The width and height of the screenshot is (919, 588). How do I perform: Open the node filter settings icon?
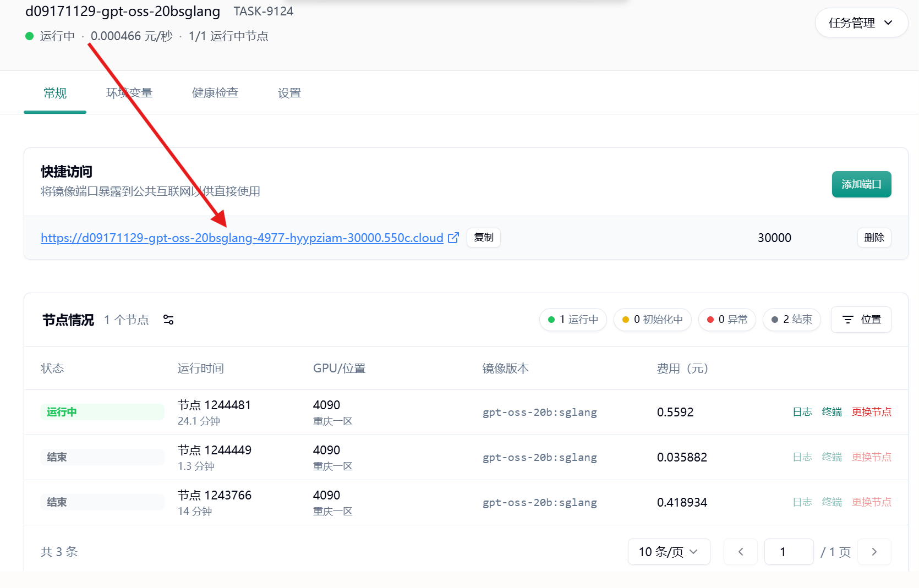click(x=168, y=320)
